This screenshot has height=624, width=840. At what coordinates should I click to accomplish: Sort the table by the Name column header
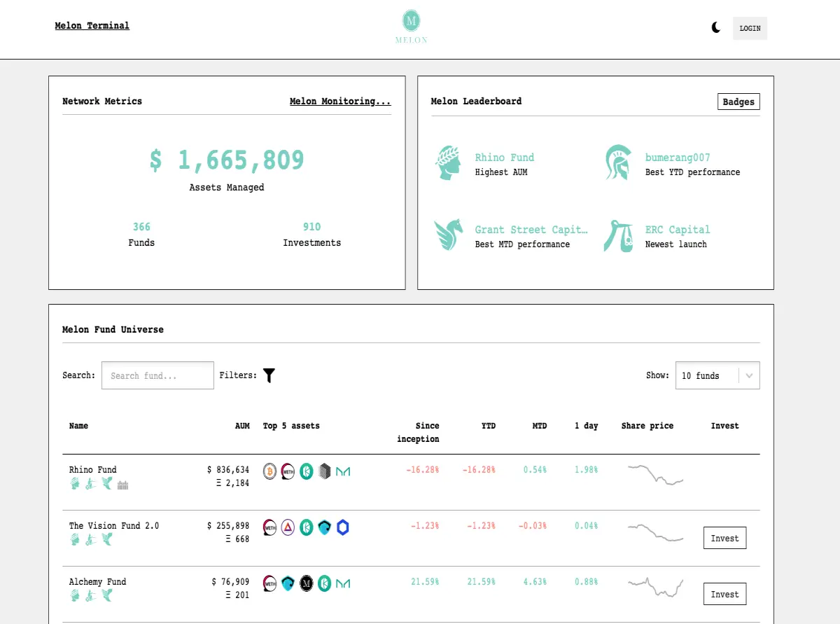click(78, 426)
